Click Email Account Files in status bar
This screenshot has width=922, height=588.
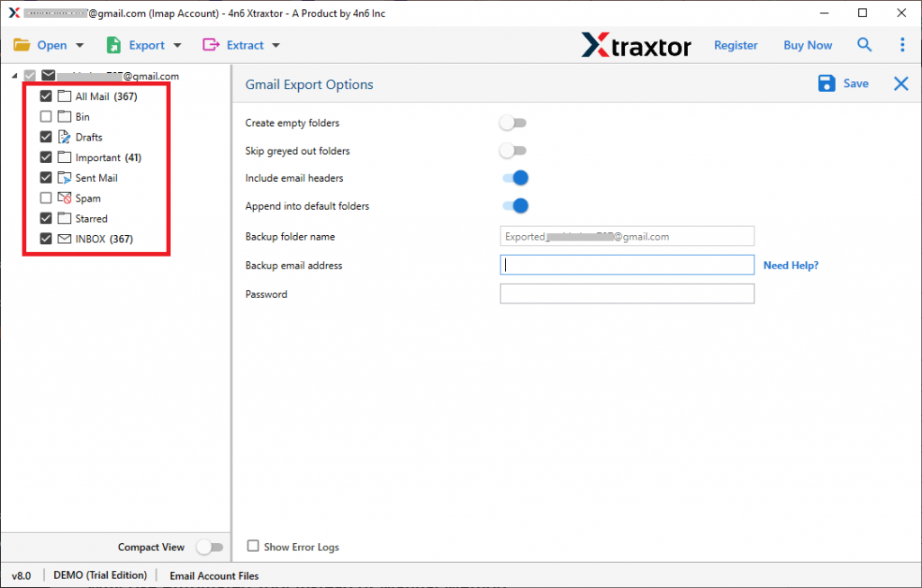(214, 575)
